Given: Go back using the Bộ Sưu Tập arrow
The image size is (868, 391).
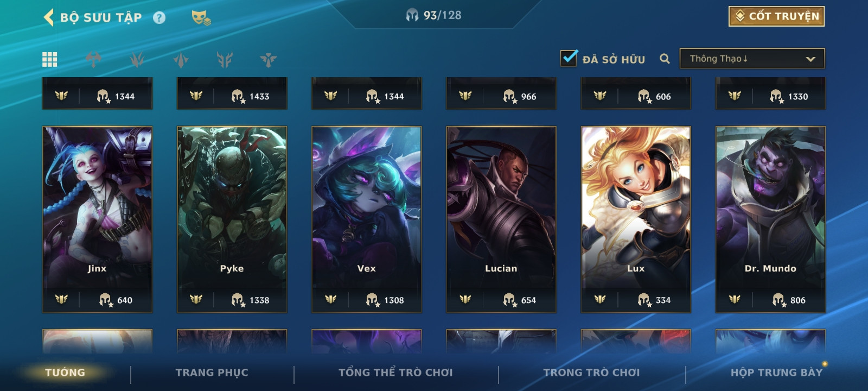Looking at the screenshot, I should click(x=49, y=17).
